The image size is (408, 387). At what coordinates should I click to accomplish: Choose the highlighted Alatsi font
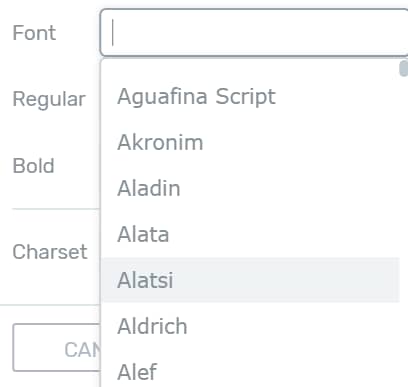[x=250, y=280]
